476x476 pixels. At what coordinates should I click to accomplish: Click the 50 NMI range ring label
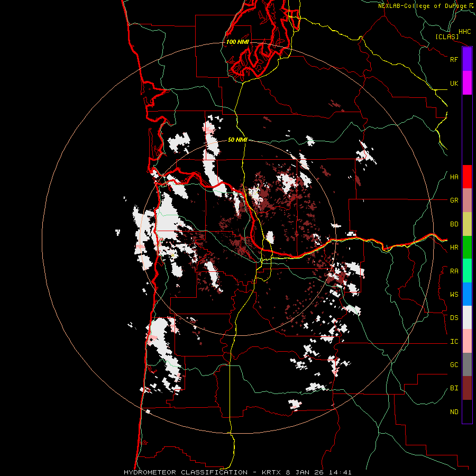237,140
